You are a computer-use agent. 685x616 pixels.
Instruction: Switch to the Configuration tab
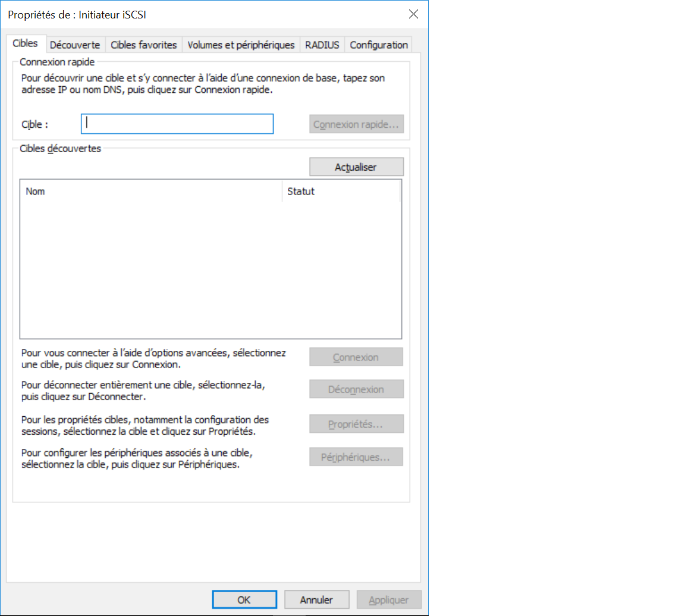pyautogui.click(x=379, y=45)
